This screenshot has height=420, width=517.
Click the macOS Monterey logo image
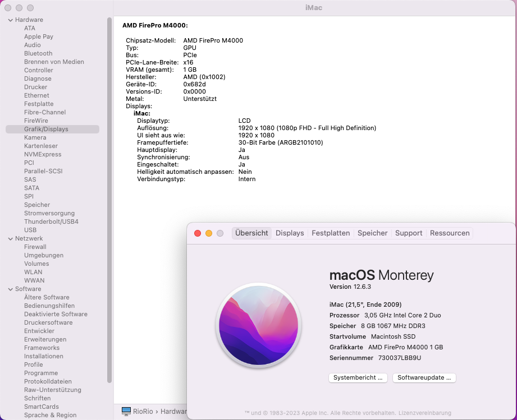258,325
